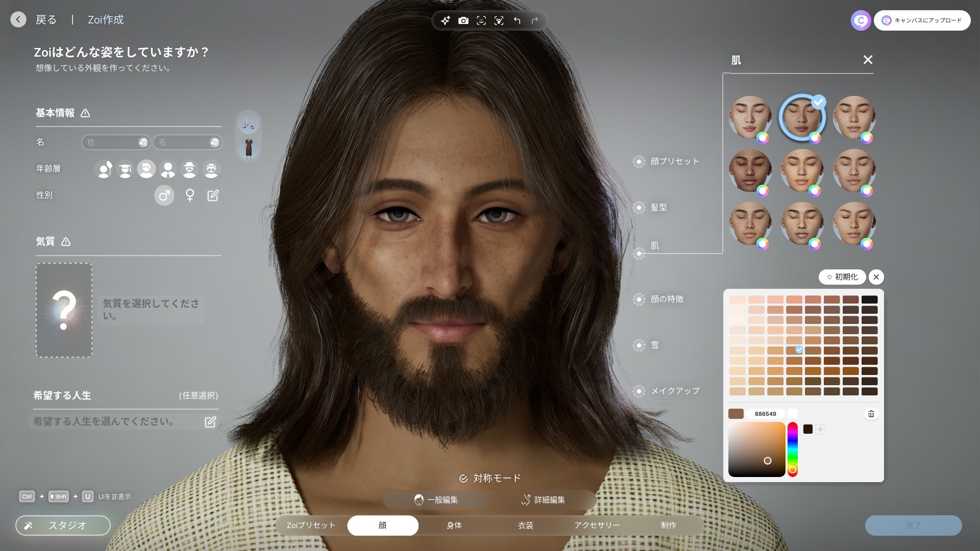Open the trait selection card with question mark
This screenshot has height=551, width=980.
coord(64,310)
